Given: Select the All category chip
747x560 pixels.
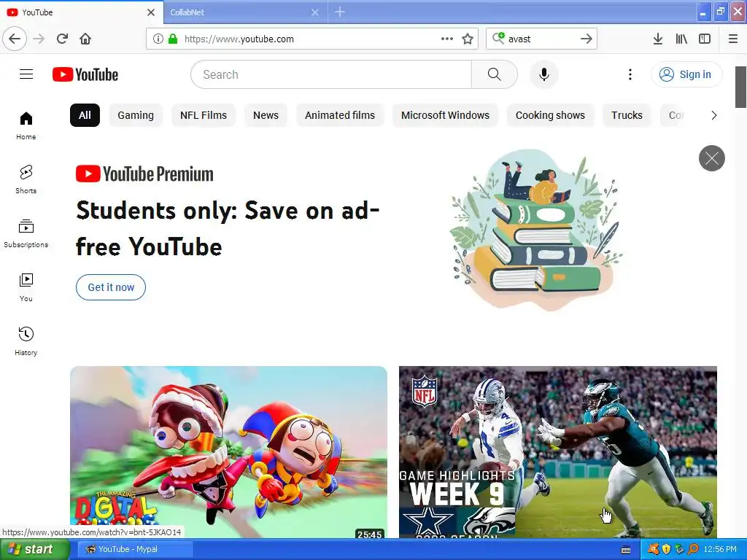Looking at the screenshot, I should click(x=85, y=115).
